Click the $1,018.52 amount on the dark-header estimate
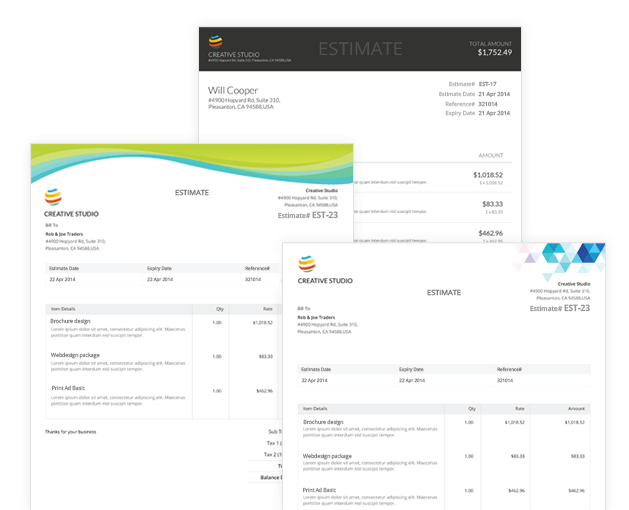629x510 pixels. click(x=488, y=175)
